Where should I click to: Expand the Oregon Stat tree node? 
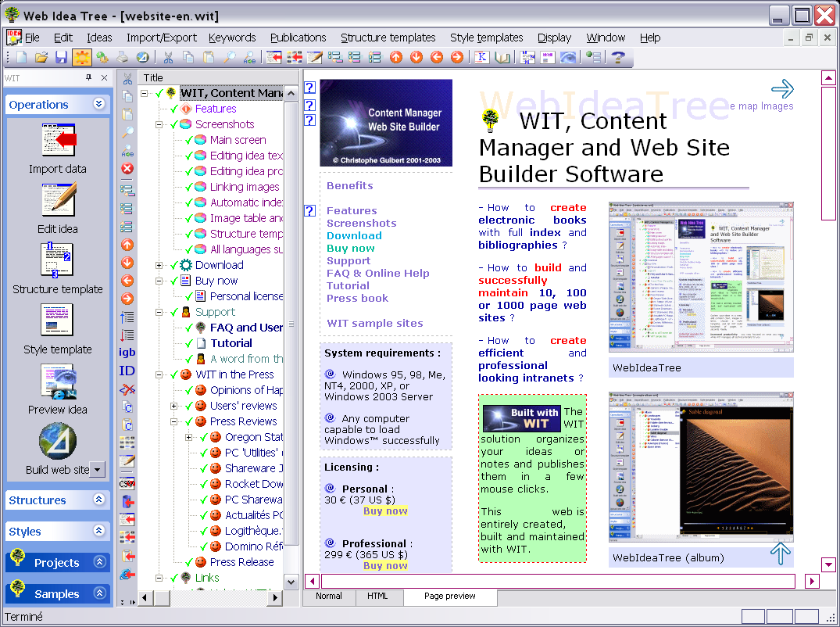pos(188,437)
